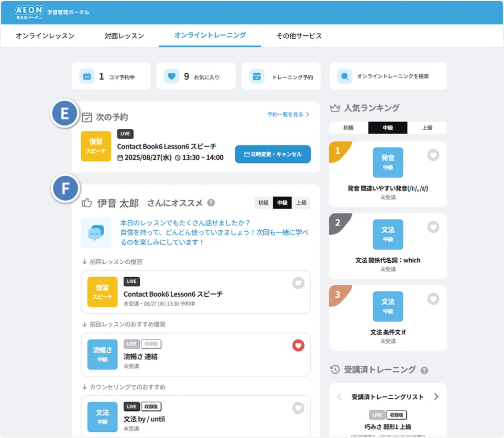Favorite the 発音 間違いやすい発音 ranking item
The image size is (504, 438).
433,155
